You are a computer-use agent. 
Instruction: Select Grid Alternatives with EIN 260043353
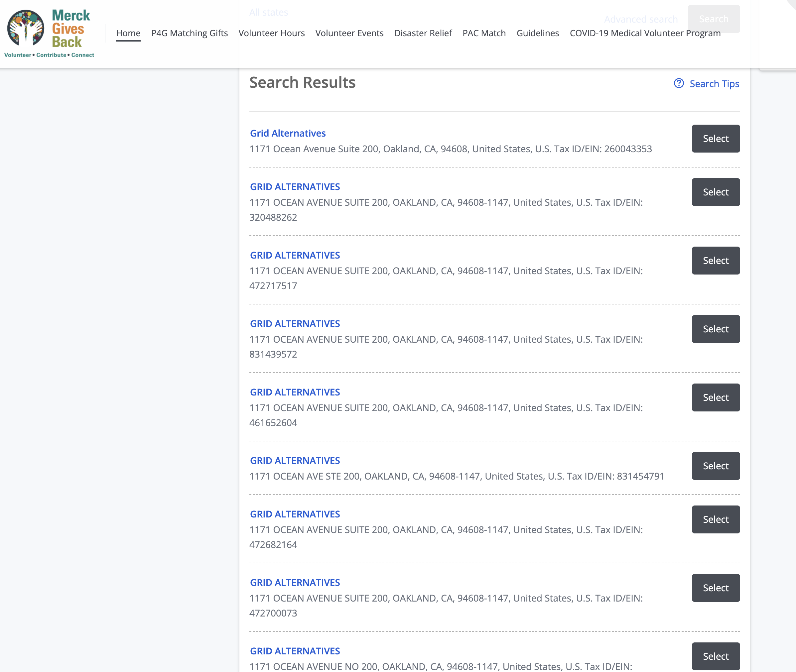[x=715, y=139]
